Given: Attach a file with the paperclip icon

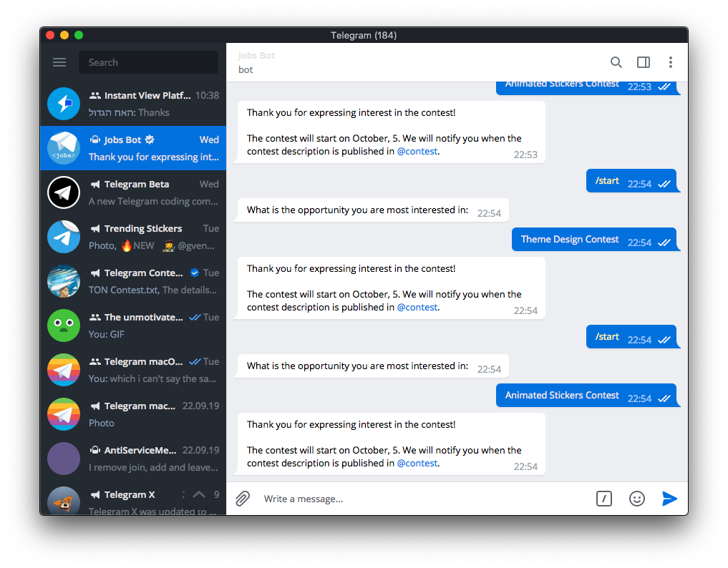Looking at the screenshot, I should [242, 499].
